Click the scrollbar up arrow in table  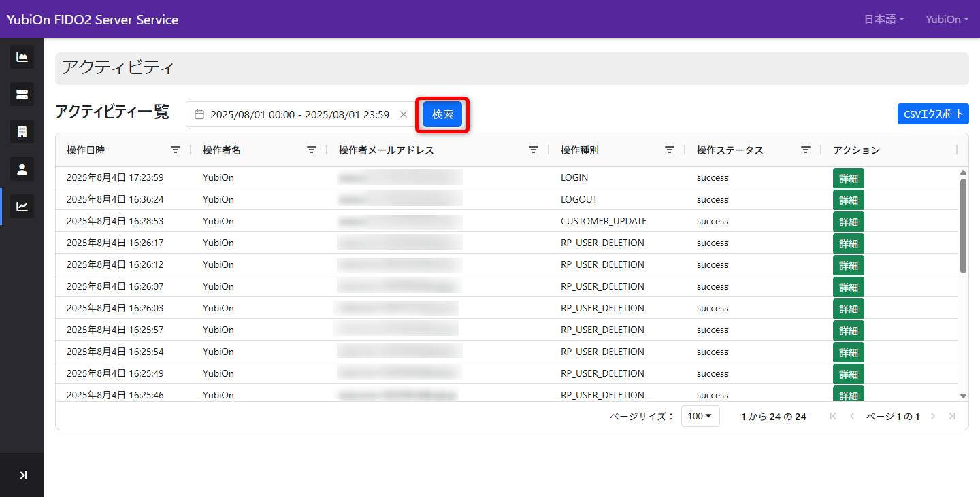963,173
